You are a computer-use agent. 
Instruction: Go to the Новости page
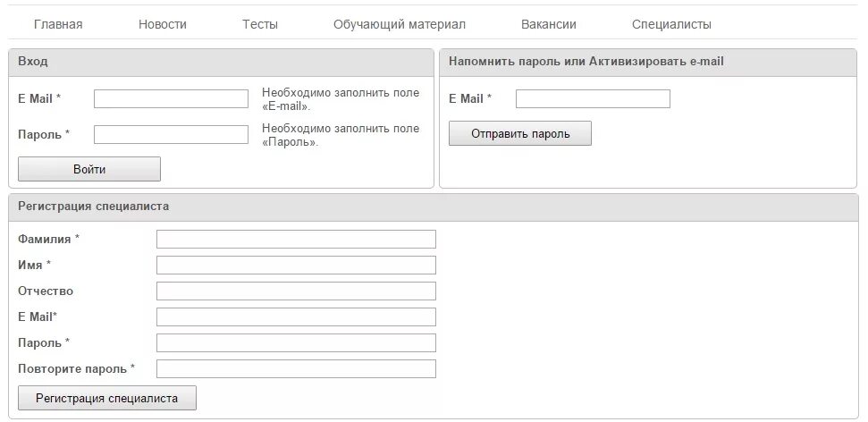click(x=162, y=24)
